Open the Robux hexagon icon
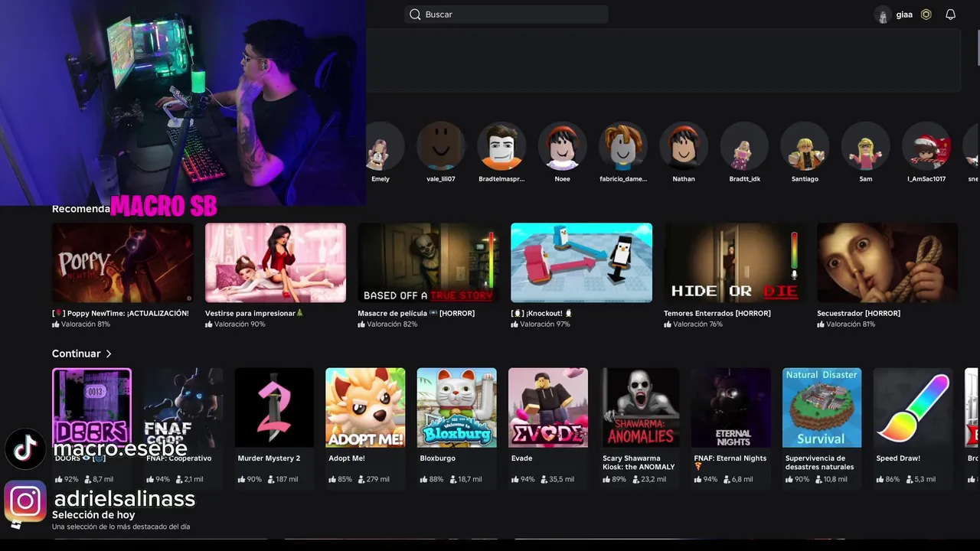 coord(926,15)
